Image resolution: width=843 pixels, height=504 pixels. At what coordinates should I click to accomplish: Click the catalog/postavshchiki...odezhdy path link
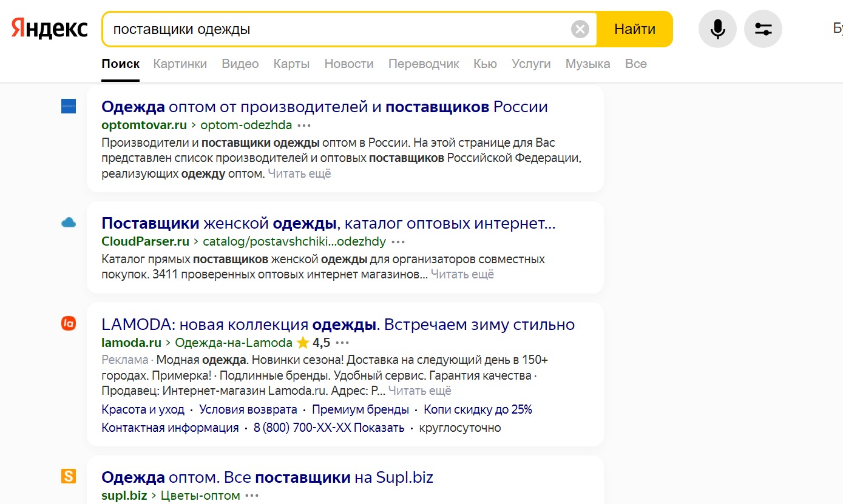coord(294,241)
